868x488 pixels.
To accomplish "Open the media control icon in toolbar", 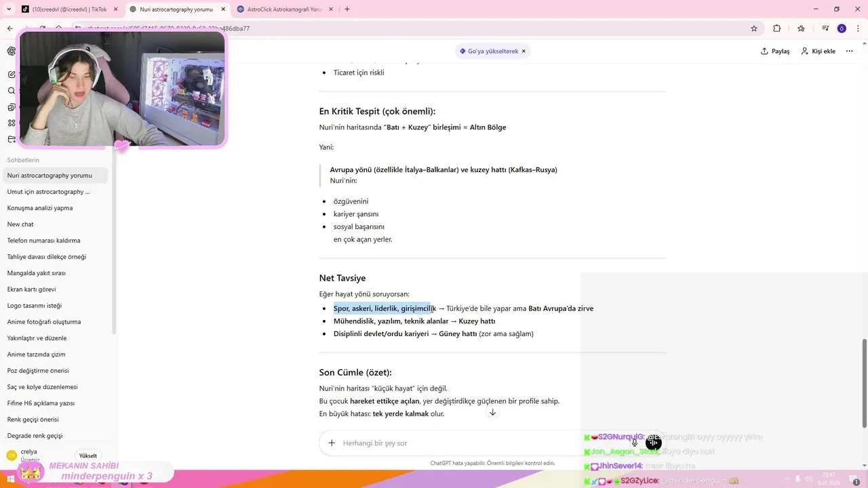I will 825,28.
